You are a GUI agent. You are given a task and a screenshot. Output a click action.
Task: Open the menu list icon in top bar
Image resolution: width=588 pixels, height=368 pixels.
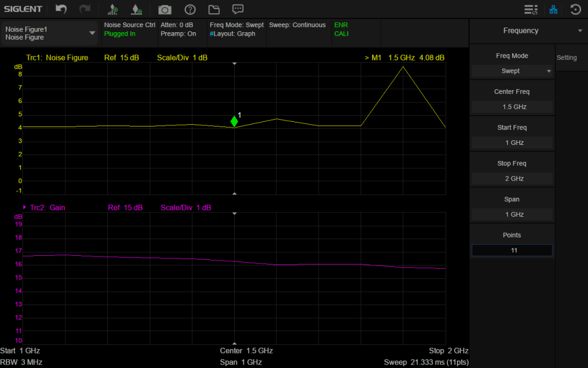point(531,9)
